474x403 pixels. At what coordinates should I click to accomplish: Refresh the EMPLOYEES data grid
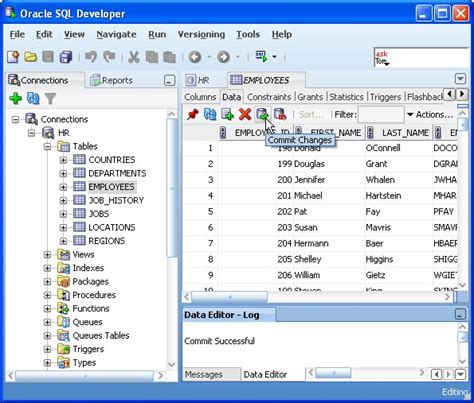pyautogui.click(x=210, y=114)
